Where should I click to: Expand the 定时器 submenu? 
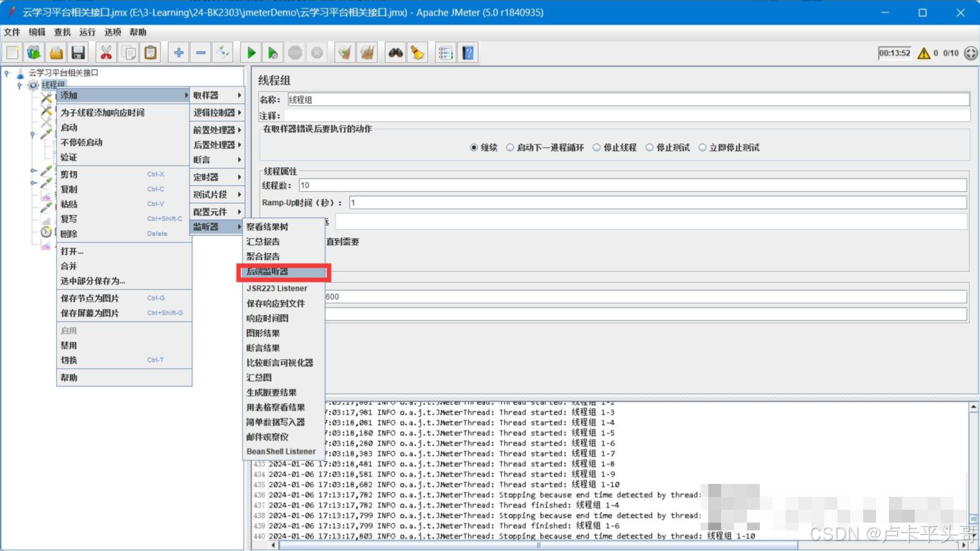tap(217, 177)
